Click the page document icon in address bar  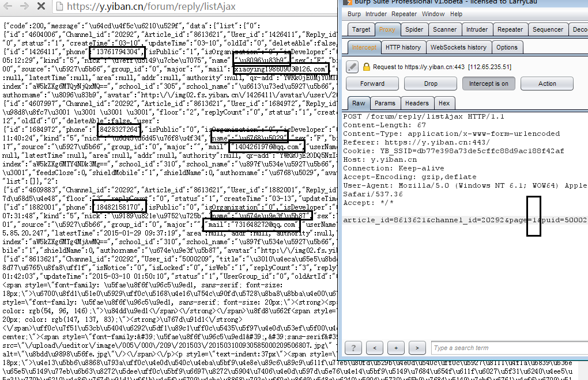pos(59,6)
